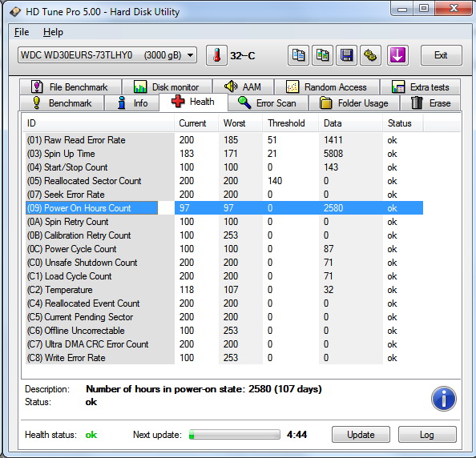Select the Seek Error Rate row

[x=224, y=195]
